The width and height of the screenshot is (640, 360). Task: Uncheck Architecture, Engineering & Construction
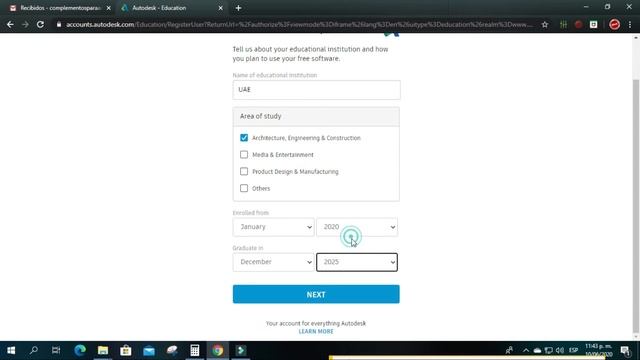coord(244,138)
